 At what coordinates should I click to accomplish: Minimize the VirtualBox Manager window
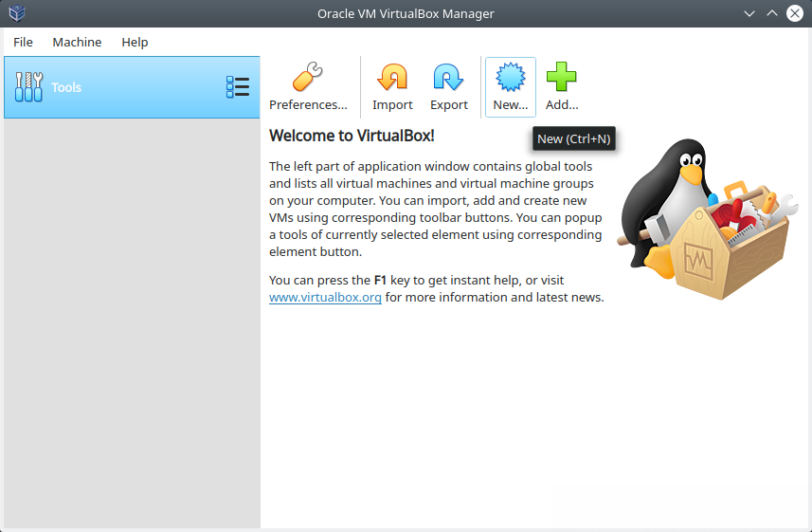749,13
